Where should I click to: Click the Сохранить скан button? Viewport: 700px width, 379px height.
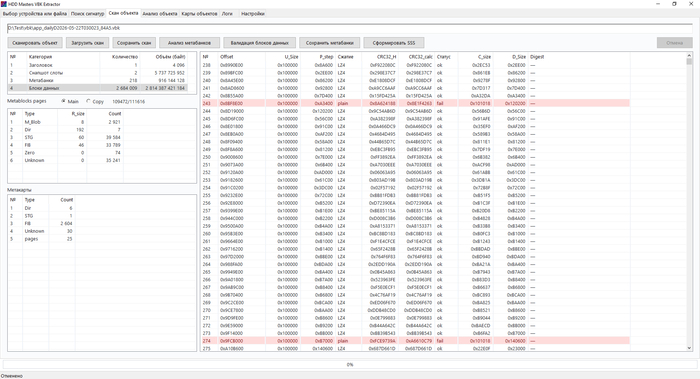pos(134,43)
